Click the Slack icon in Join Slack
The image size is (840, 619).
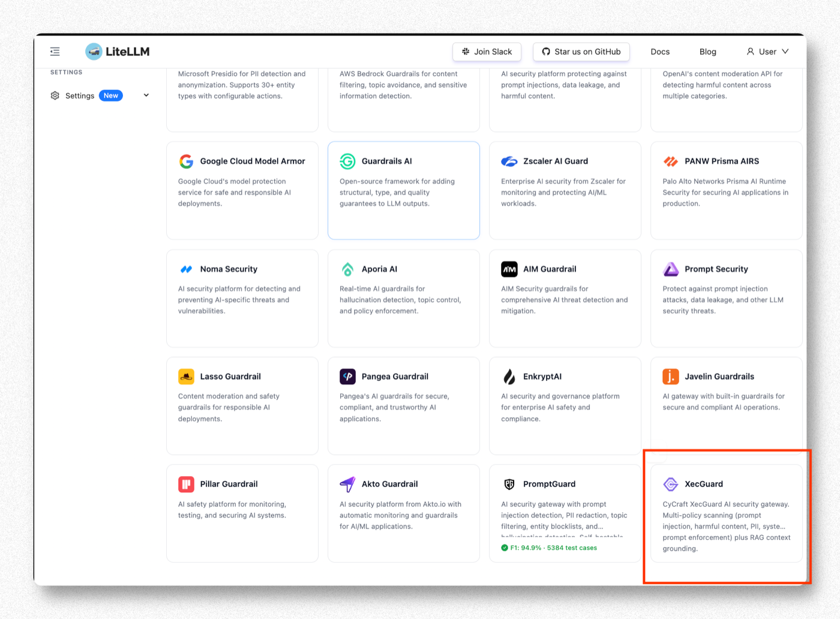466,52
